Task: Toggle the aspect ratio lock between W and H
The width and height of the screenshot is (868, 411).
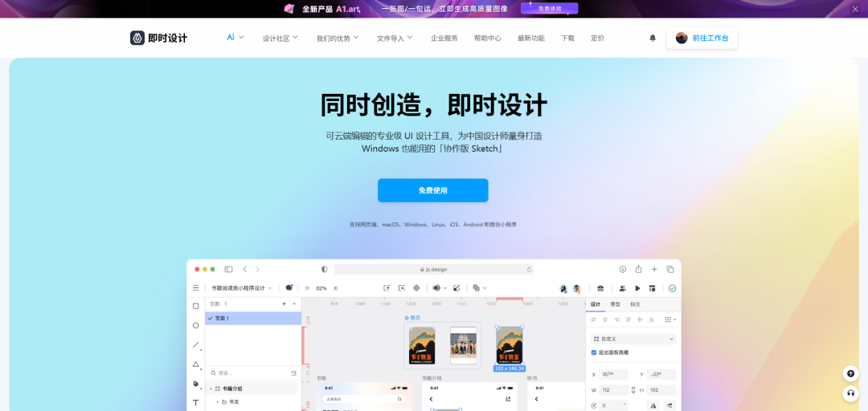Action: 633,390
